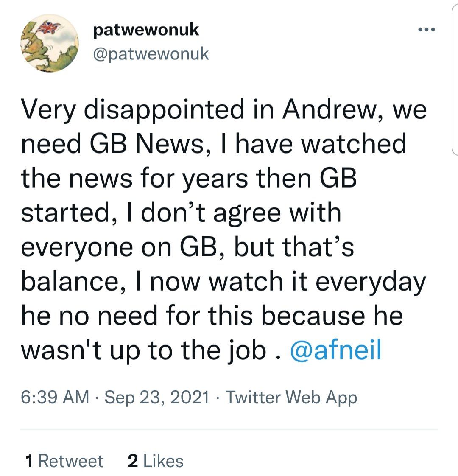Click the grey @patwewonuk handle

point(151,54)
